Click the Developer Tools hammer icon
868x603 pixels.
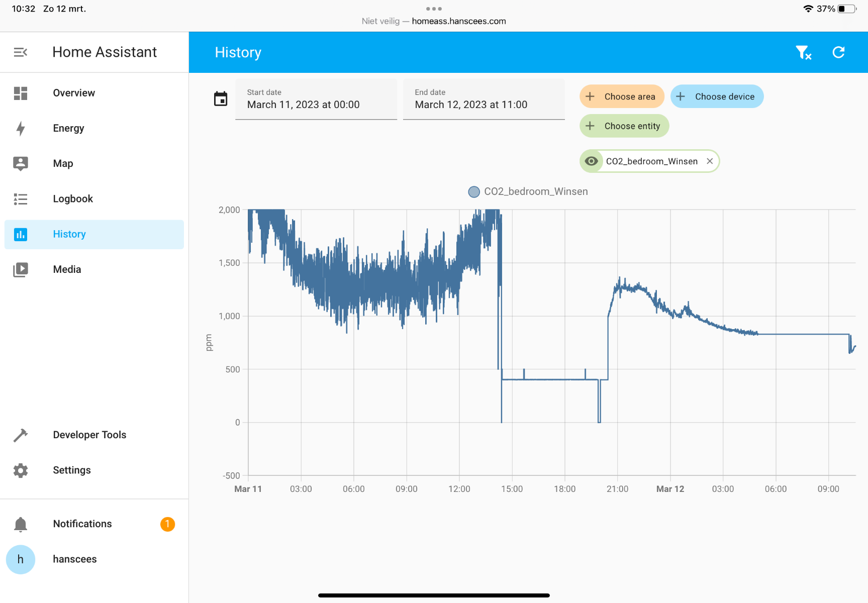pos(21,435)
